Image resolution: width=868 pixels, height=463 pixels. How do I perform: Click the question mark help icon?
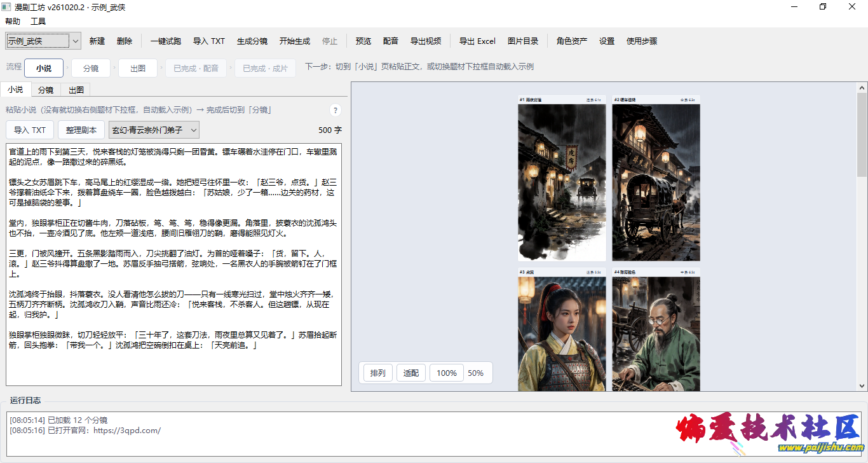coord(336,110)
